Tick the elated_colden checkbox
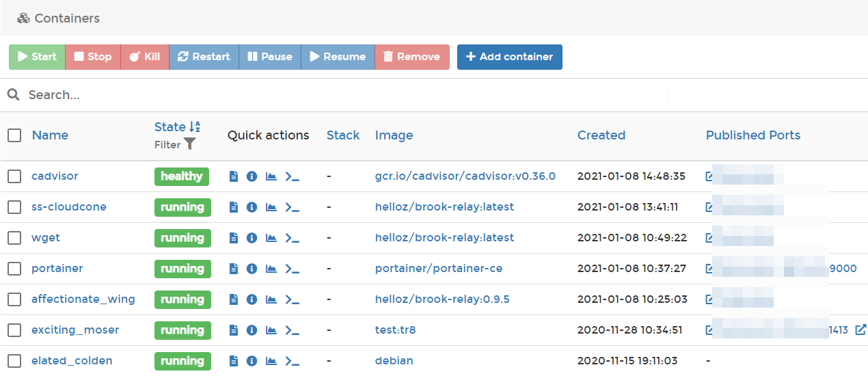 tap(14, 361)
